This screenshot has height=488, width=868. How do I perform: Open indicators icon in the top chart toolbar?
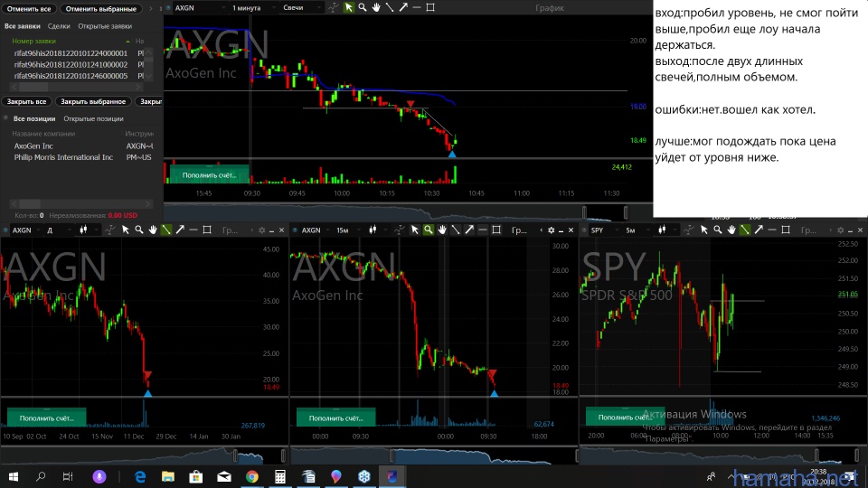pos(332,7)
